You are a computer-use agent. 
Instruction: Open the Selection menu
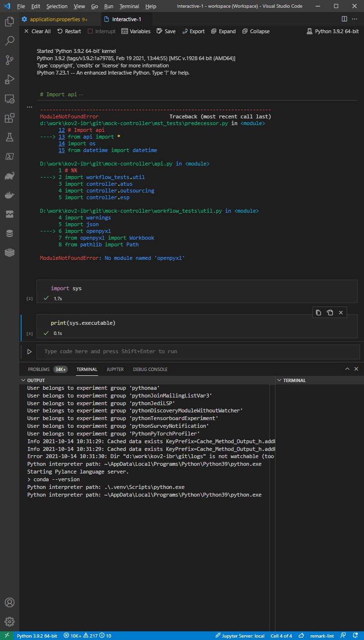pyautogui.click(x=57, y=6)
